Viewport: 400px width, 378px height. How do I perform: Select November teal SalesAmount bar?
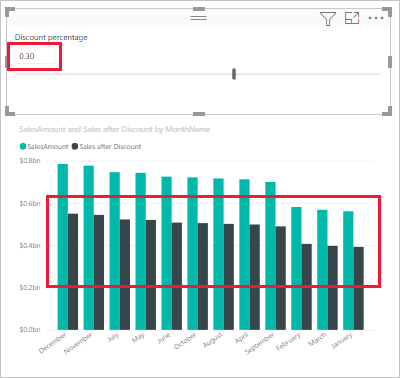point(89,248)
